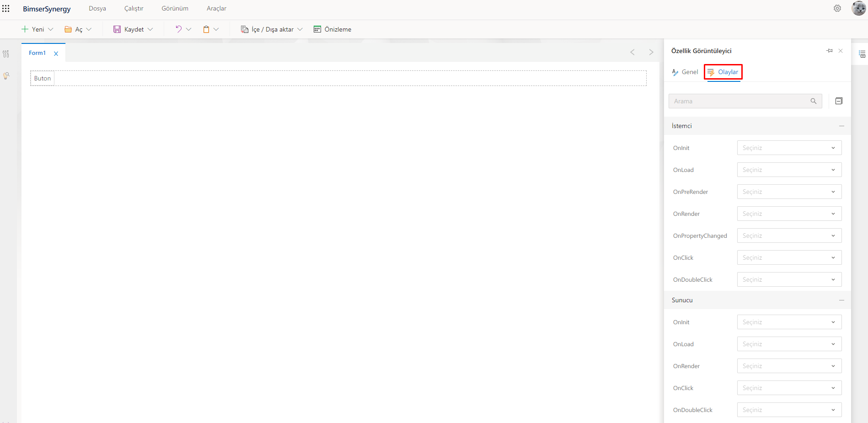This screenshot has height=423, width=868.
Task: Open the toolbox icon in left sidebar
Action: coord(6,54)
